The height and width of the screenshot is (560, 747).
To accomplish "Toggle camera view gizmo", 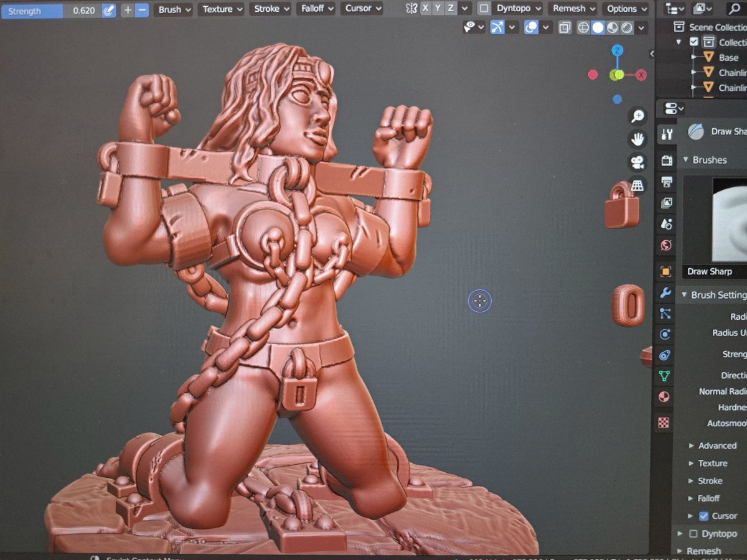I will 637,162.
